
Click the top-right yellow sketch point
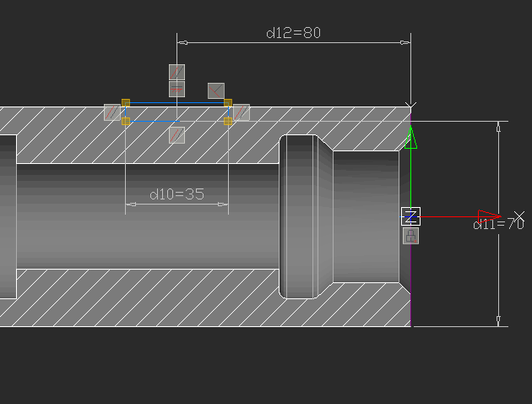click(x=228, y=102)
